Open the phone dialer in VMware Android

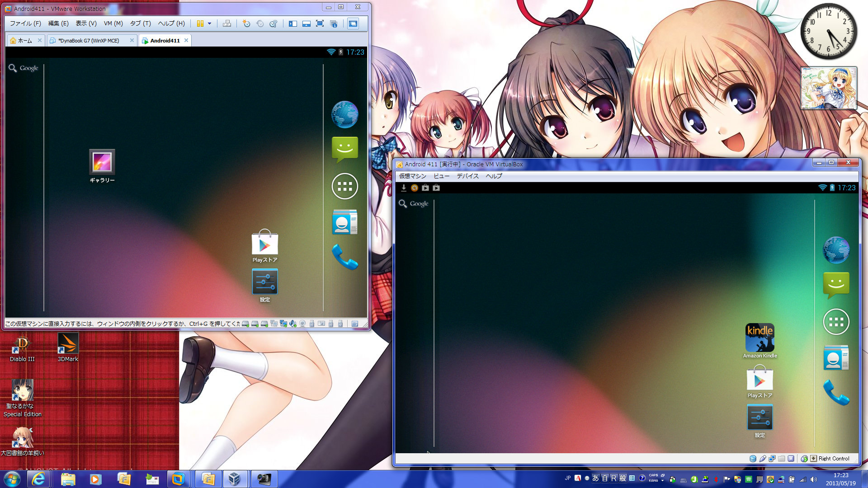pyautogui.click(x=344, y=257)
